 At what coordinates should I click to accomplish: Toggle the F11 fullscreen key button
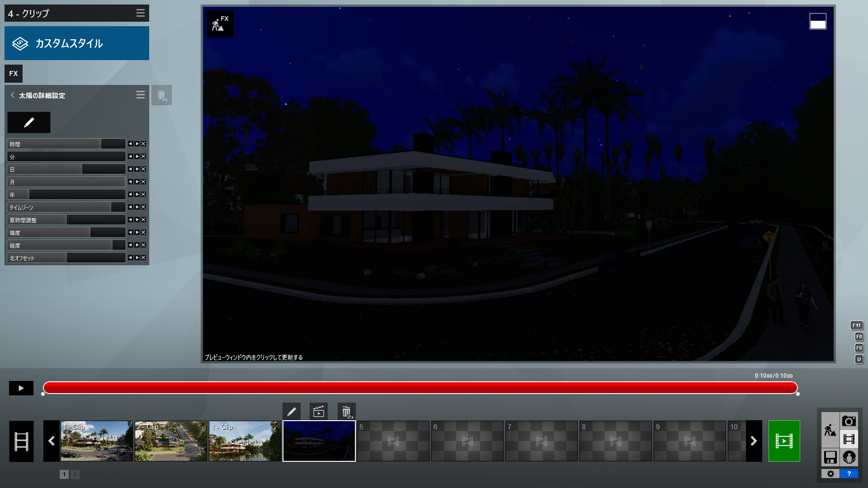857,325
